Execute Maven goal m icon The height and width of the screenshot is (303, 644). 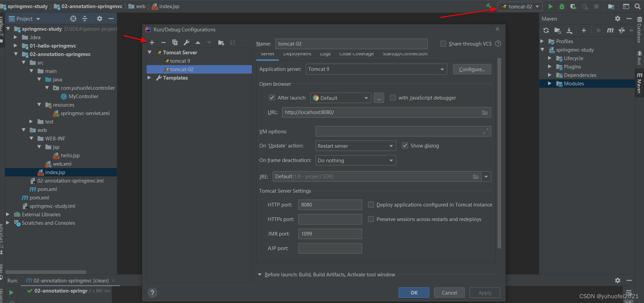coord(610,30)
